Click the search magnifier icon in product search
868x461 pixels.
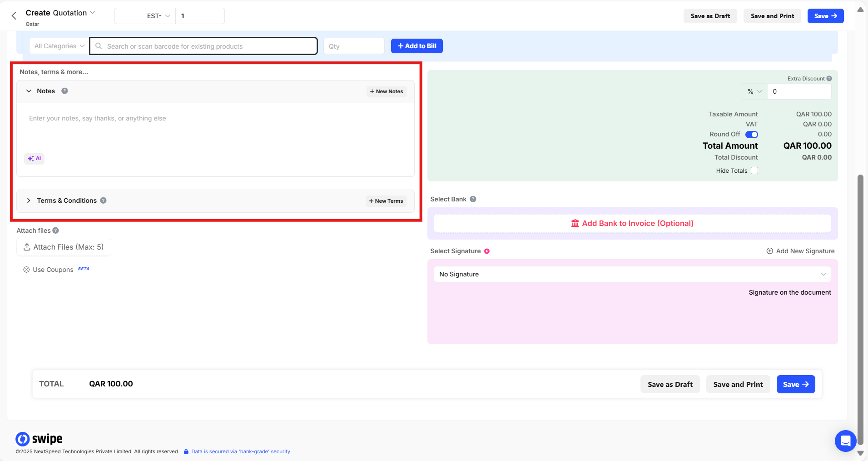99,46
